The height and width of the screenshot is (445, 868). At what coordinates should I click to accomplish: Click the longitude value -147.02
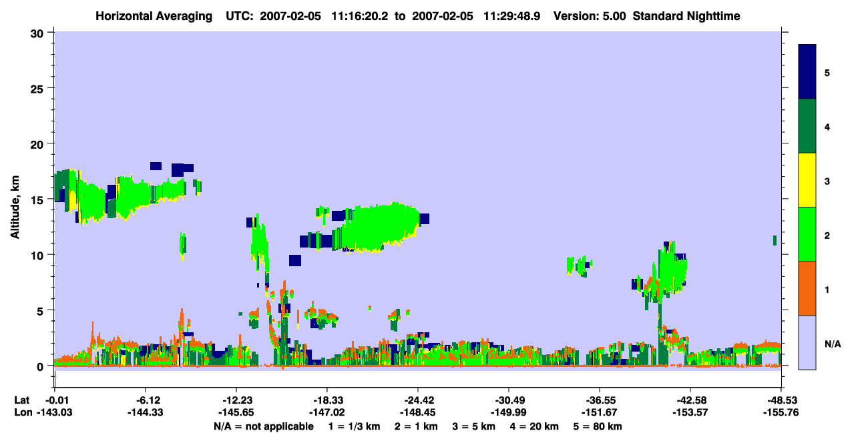coord(327,412)
